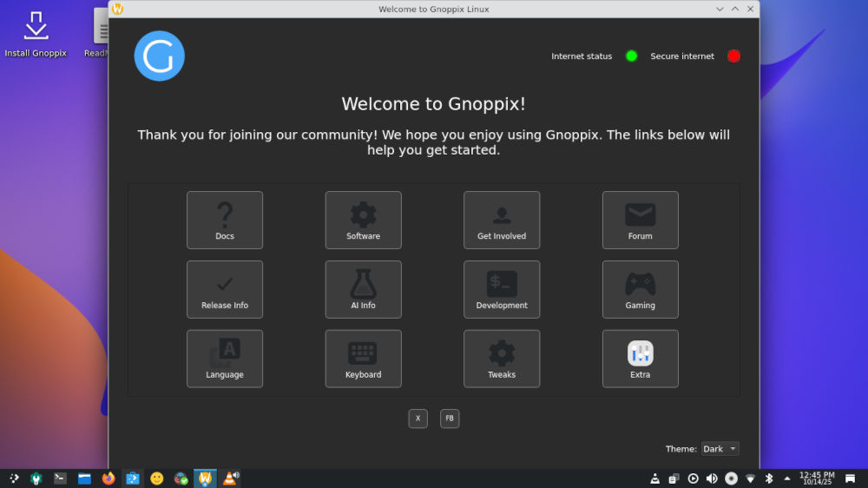
Task: Open the Tweaks tile
Action: 502,359
